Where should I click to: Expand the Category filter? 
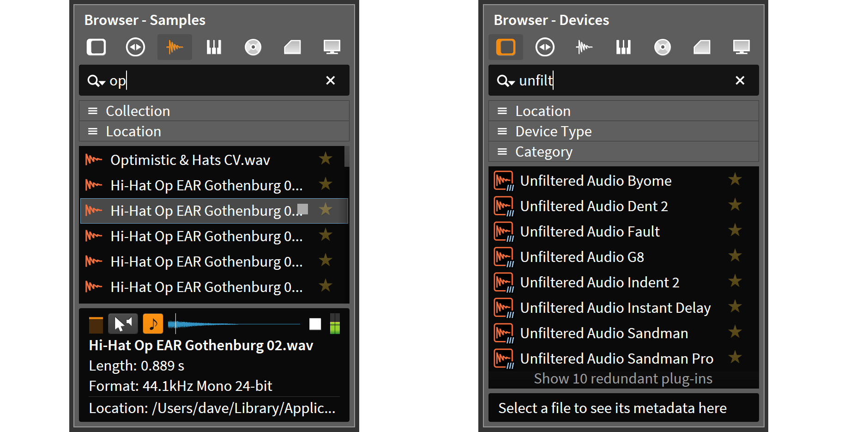(623, 152)
